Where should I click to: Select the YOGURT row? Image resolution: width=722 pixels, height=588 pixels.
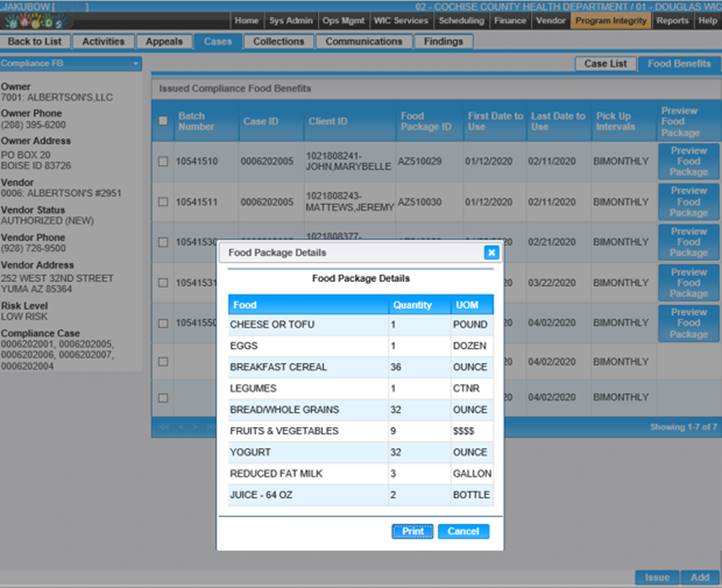361,452
